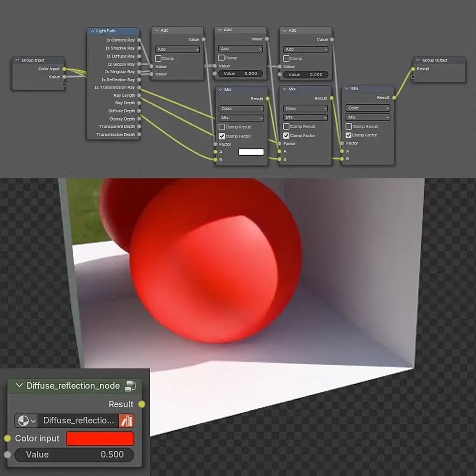Image resolution: width=476 pixels, height=476 pixels.
Task: Collapse the middle Add node
Action: 220,29
